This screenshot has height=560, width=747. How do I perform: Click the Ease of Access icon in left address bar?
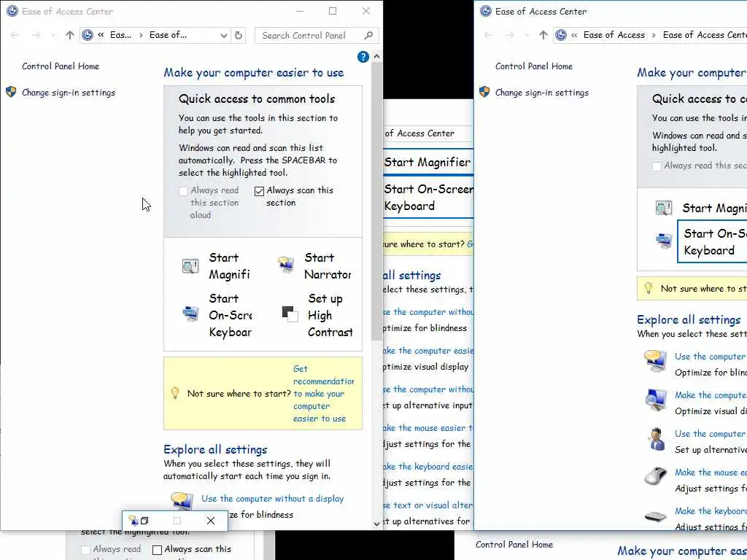tap(88, 35)
